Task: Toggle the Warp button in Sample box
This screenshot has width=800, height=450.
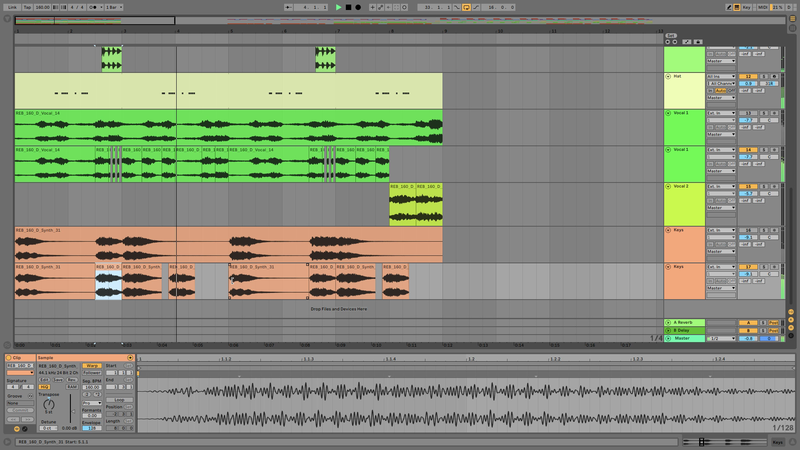Action: point(92,366)
